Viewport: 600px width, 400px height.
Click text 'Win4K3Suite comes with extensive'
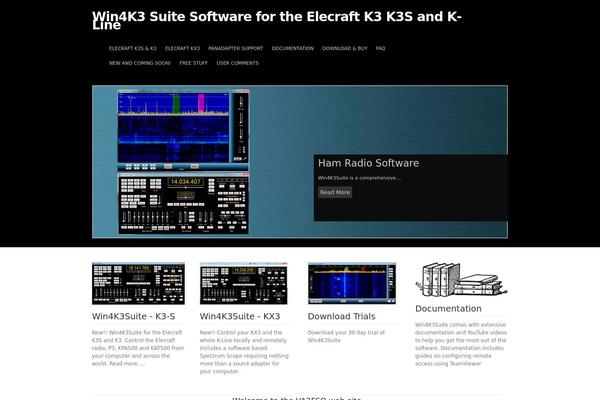click(460, 325)
